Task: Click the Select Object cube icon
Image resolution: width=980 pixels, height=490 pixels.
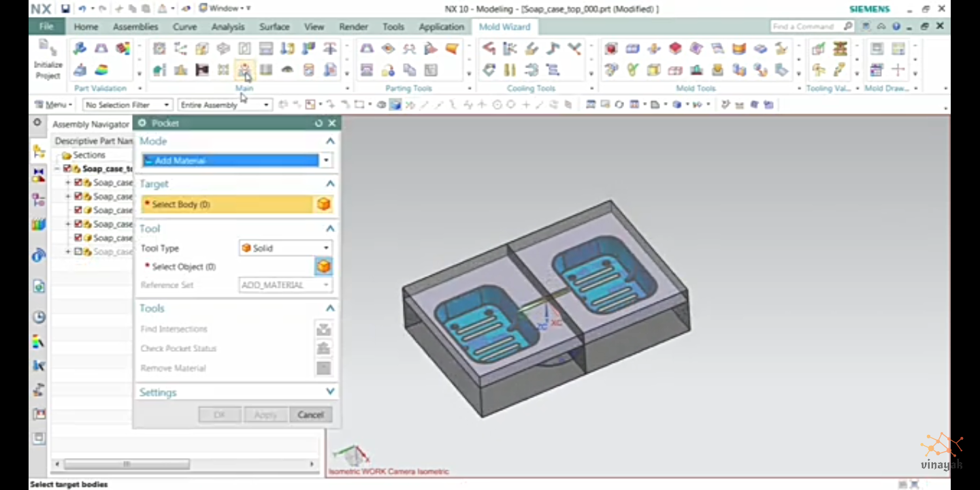Action: [323, 267]
